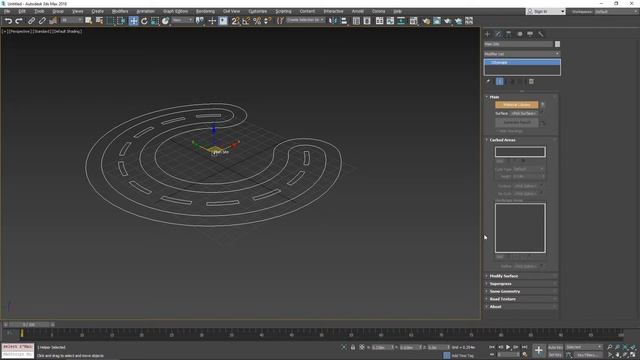Toggle Spinner Snap
Image resolution: width=640 pixels, height=360 pixels.
pyautogui.click(x=267, y=21)
